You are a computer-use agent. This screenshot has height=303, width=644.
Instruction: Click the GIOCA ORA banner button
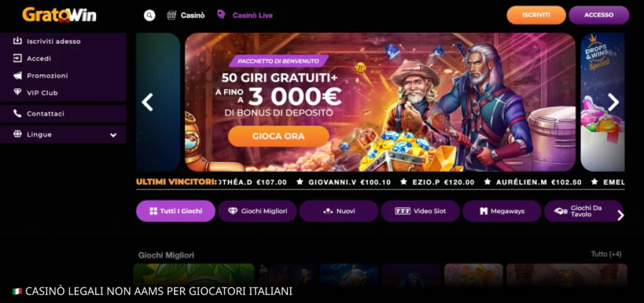(x=279, y=136)
